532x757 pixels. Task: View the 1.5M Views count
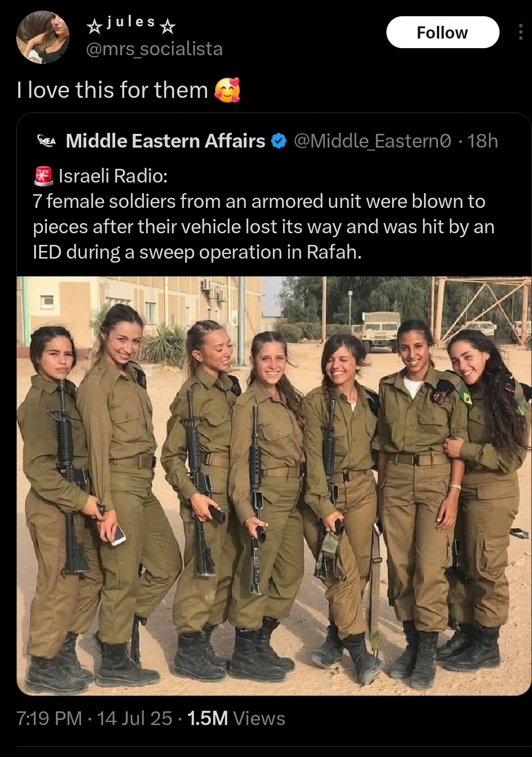[x=236, y=718]
